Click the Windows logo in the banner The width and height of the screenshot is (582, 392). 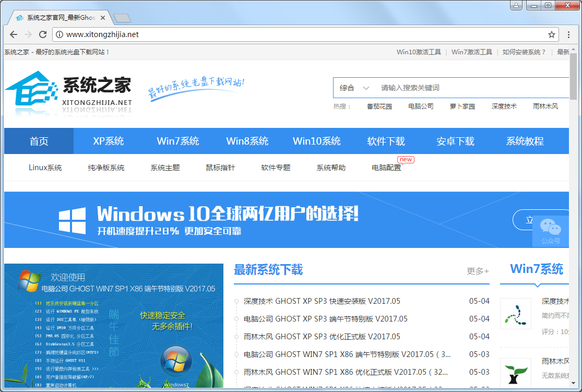pyautogui.click(x=73, y=220)
